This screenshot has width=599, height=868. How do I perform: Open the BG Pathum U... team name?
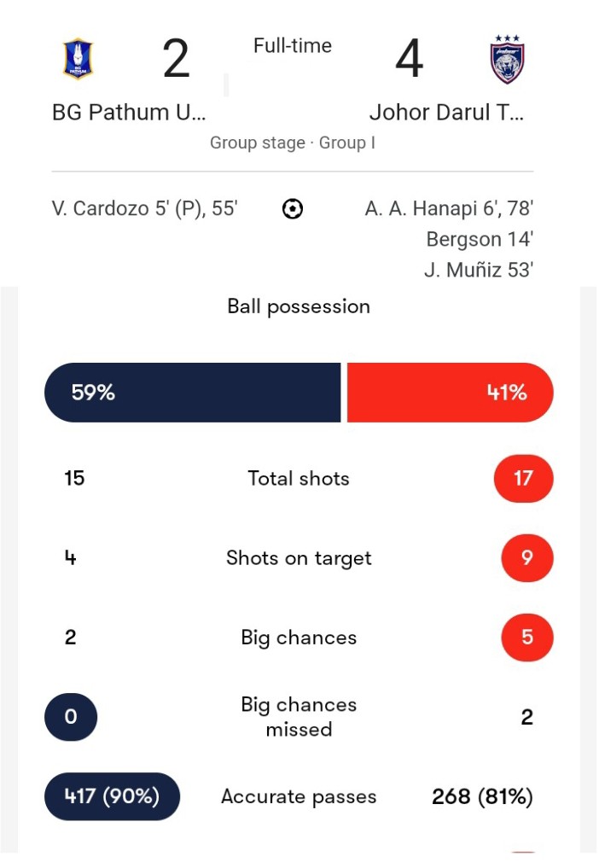[129, 113]
